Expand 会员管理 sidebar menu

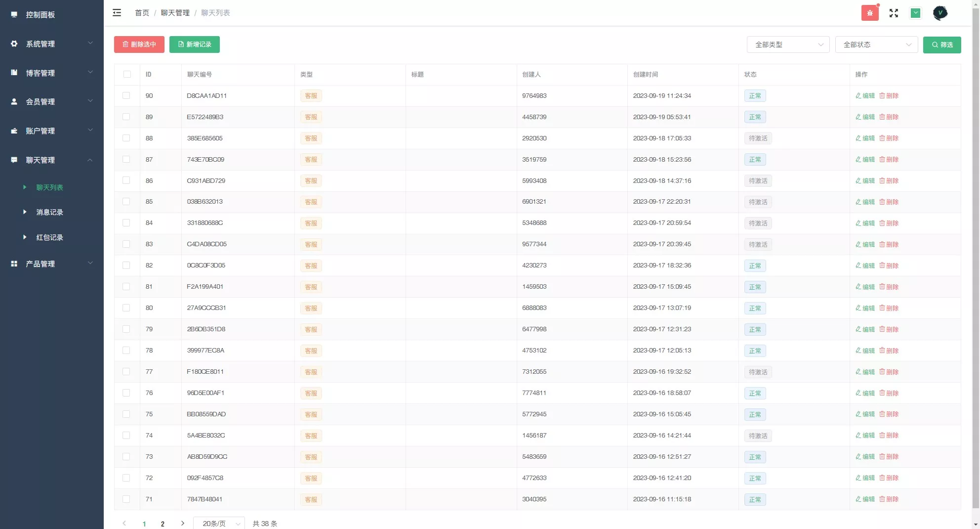52,102
